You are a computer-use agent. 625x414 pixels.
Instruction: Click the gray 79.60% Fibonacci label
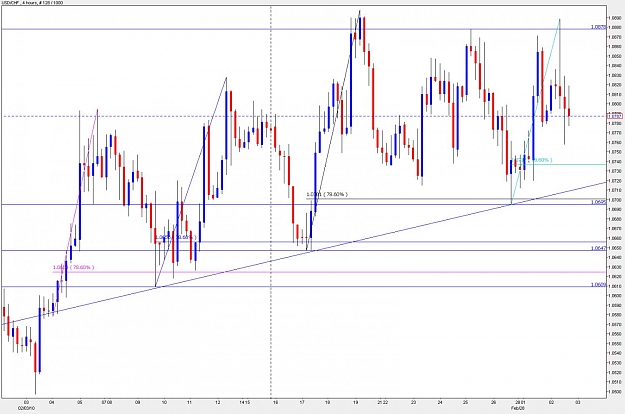point(327,194)
